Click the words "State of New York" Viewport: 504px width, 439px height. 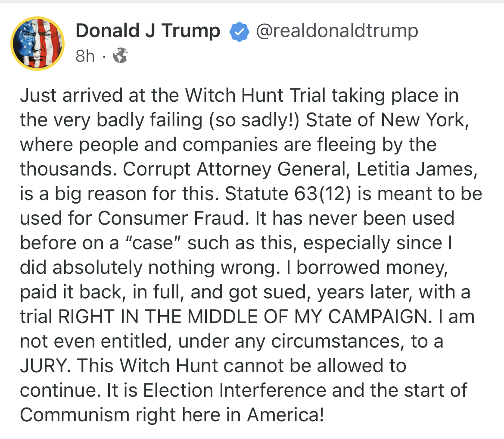[x=386, y=120]
